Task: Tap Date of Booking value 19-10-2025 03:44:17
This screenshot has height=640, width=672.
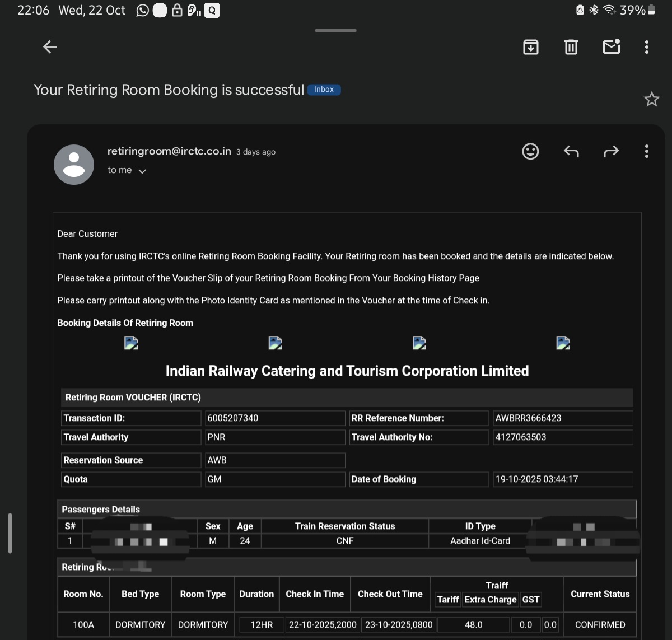Action: point(563,479)
